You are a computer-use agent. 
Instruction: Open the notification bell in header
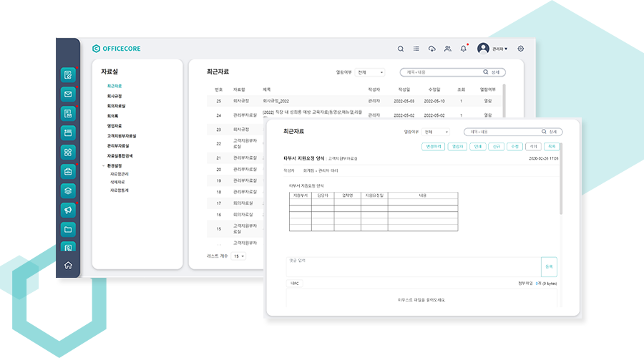(463, 49)
